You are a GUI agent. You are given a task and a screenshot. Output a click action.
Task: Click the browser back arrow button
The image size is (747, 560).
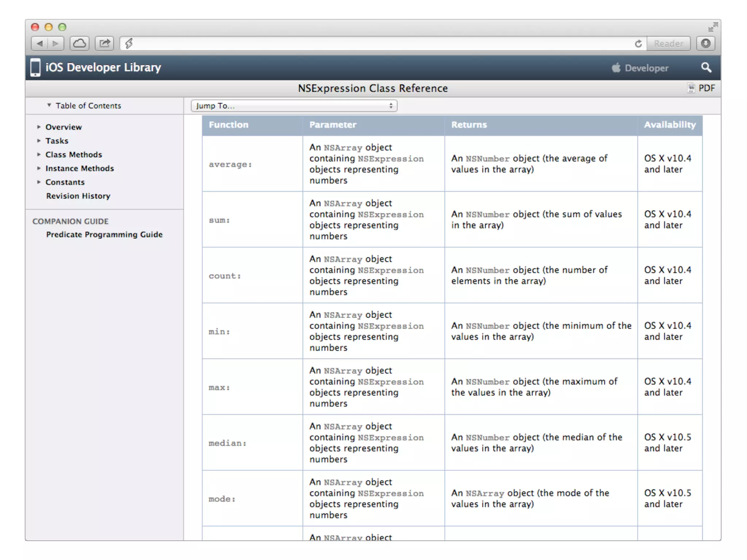pyautogui.click(x=39, y=44)
